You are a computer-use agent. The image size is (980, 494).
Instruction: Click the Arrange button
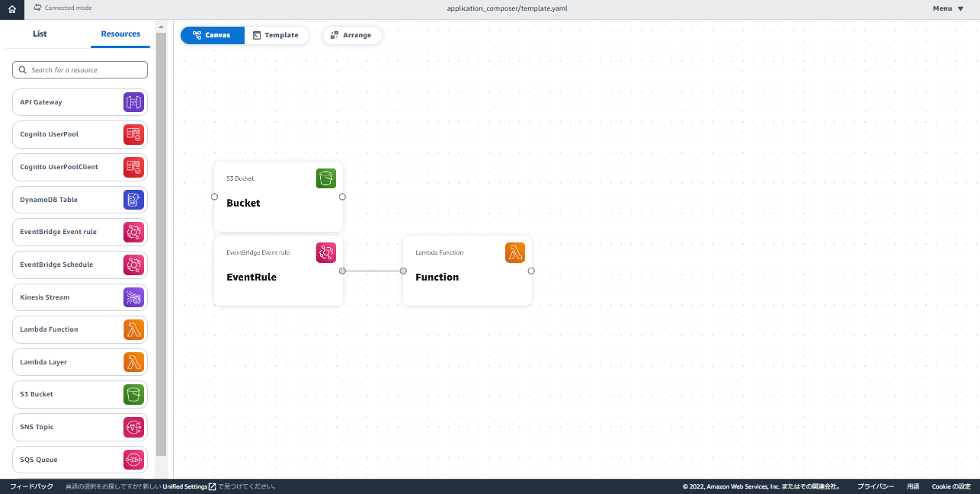coord(351,35)
